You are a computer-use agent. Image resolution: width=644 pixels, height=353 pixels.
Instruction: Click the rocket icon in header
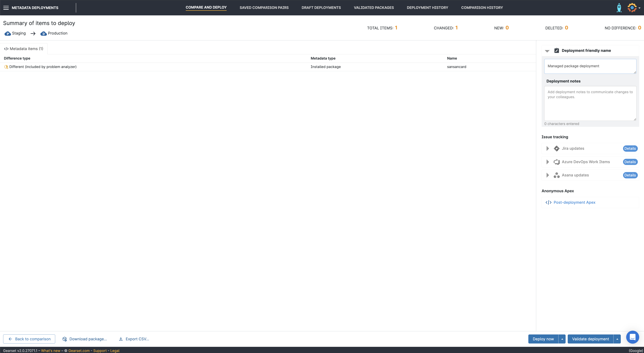(x=619, y=8)
